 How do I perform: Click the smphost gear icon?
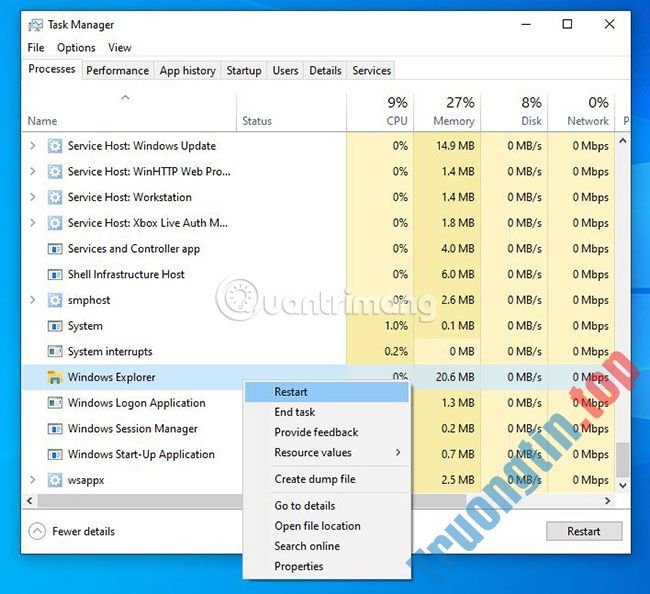click(55, 300)
